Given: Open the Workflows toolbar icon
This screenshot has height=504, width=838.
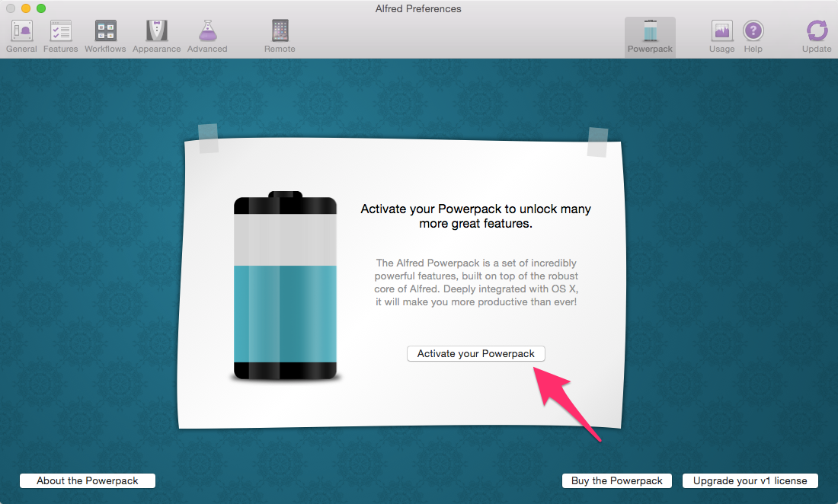Looking at the screenshot, I should click(105, 37).
